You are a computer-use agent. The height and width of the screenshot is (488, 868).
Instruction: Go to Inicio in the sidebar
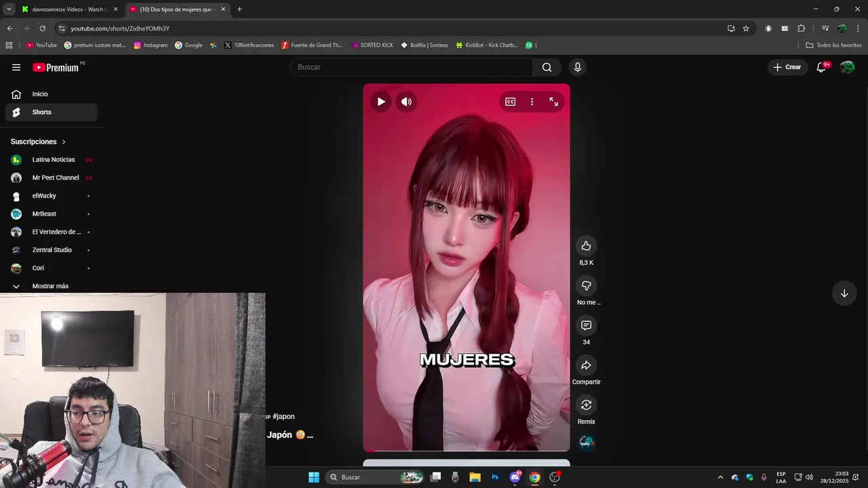click(x=52, y=94)
